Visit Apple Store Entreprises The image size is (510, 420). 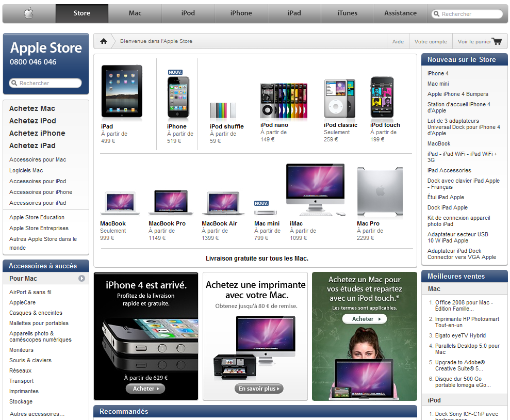pyautogui.click(x=39, y=228)
